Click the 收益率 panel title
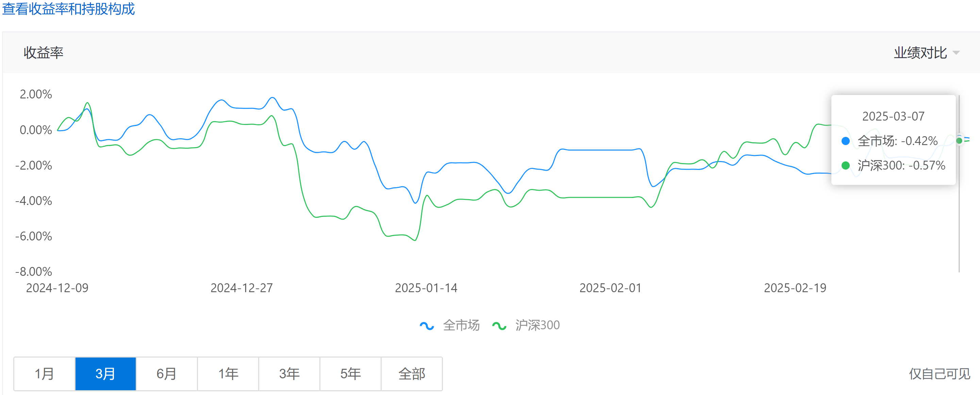 coord(43,52)
